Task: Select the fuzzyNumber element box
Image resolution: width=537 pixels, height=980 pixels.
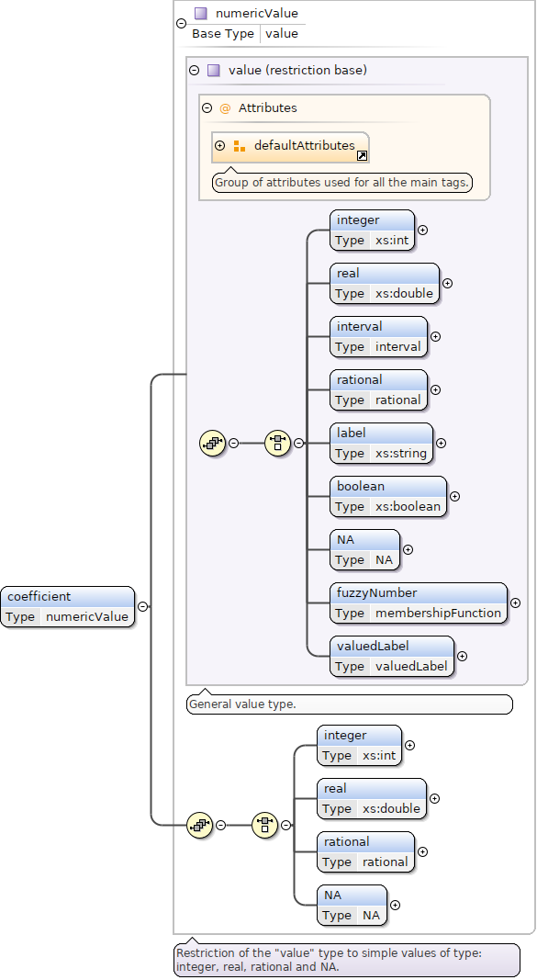Action: tap(419, 603)
